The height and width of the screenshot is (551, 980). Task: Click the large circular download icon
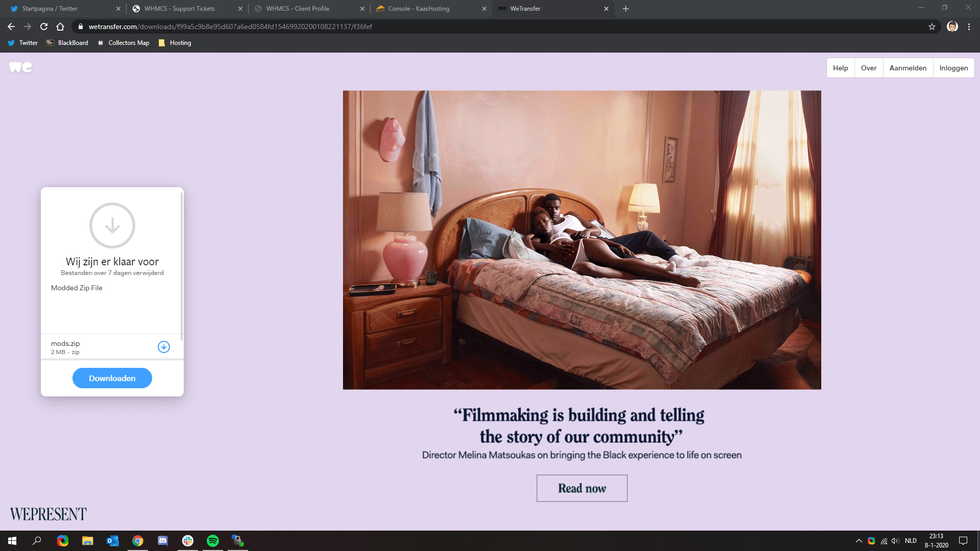click(x=112, y=226)
